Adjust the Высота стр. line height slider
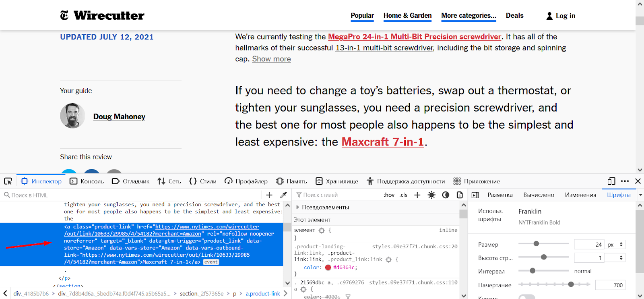The width and height of the screenshot is (644, 299). (x=543, y=257)
